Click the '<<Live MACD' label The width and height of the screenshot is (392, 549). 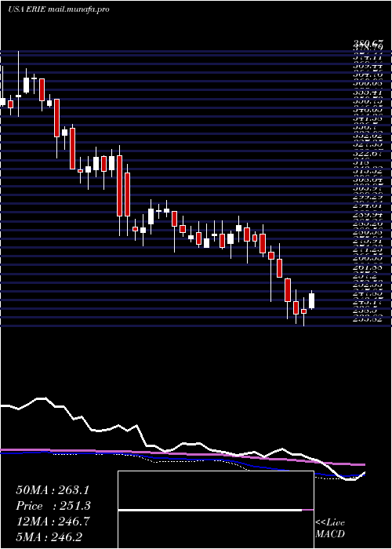point(330,529)
